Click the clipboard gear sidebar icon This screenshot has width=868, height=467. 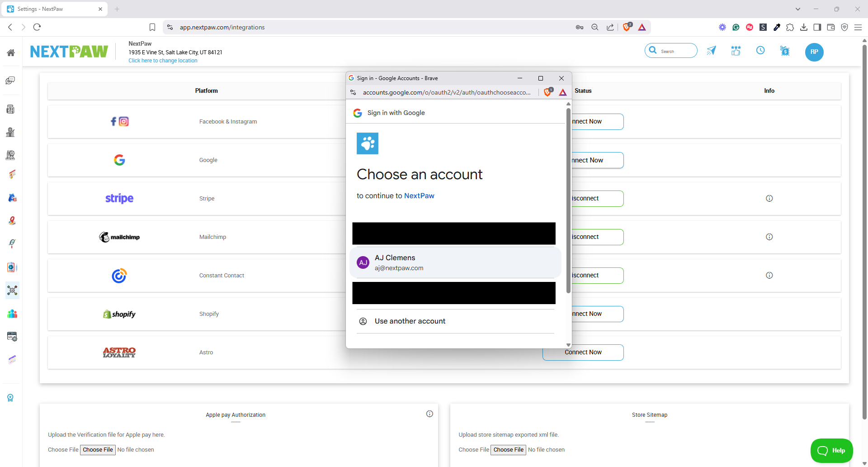[12, 267]
